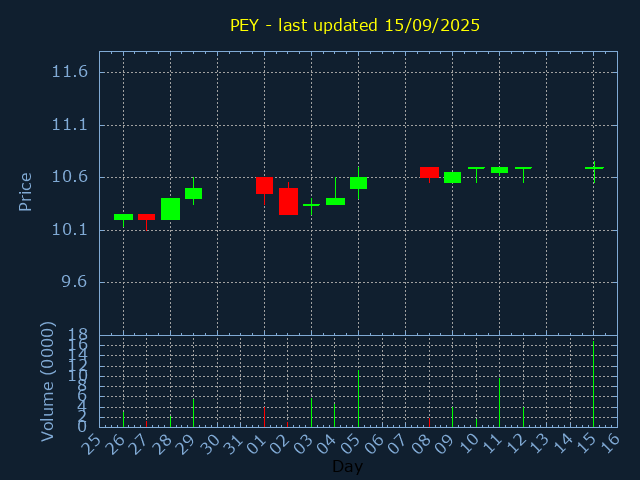Select the green candlestick for day 11
The width and height of the screenshot is (640, 480).
(500, 170)
